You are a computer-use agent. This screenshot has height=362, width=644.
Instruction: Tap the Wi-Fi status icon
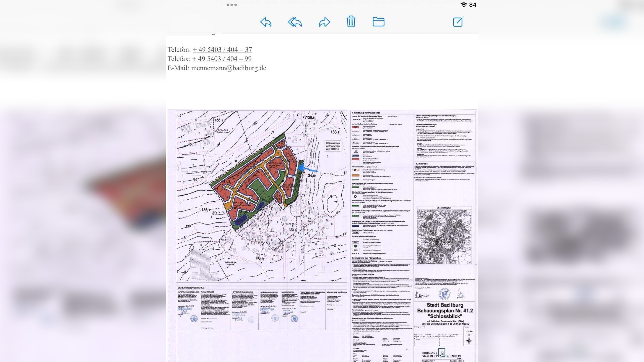tap(463, 5)
